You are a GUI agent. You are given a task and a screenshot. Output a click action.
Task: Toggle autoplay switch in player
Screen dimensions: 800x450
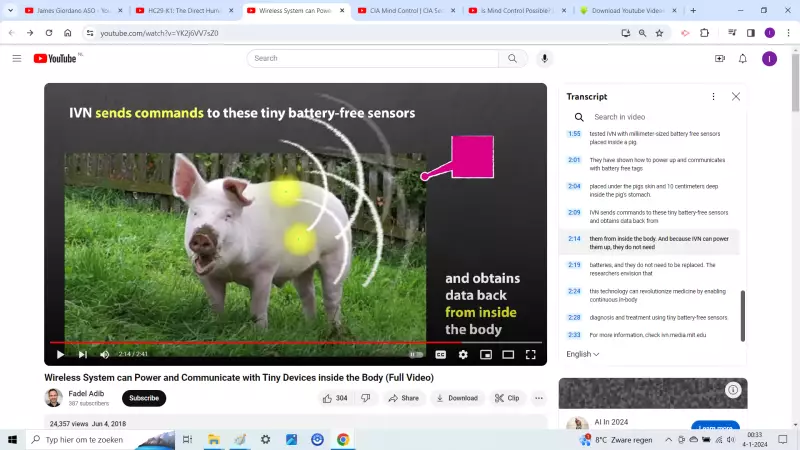click(416, 354)
